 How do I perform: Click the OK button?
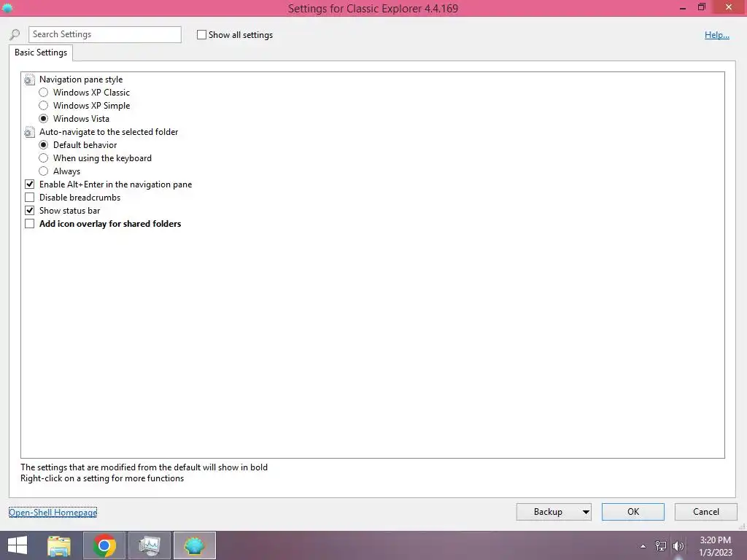coord(633,512)
